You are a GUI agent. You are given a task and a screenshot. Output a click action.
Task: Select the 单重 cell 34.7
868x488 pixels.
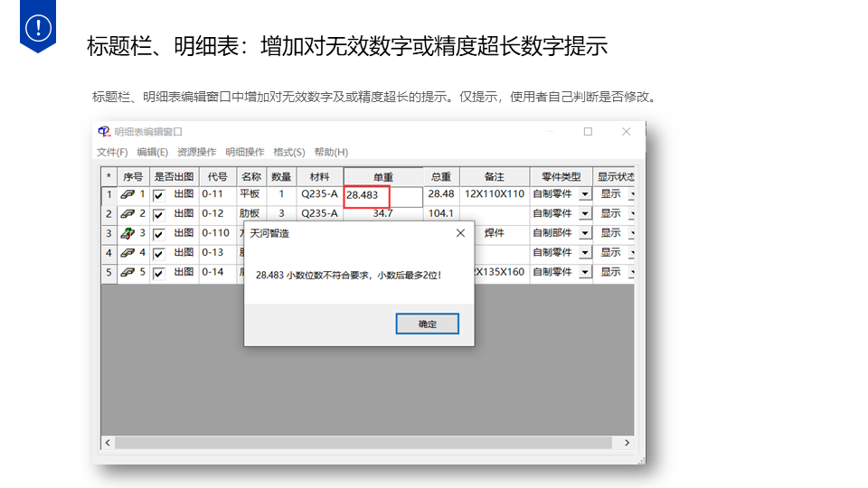(383, 213)
